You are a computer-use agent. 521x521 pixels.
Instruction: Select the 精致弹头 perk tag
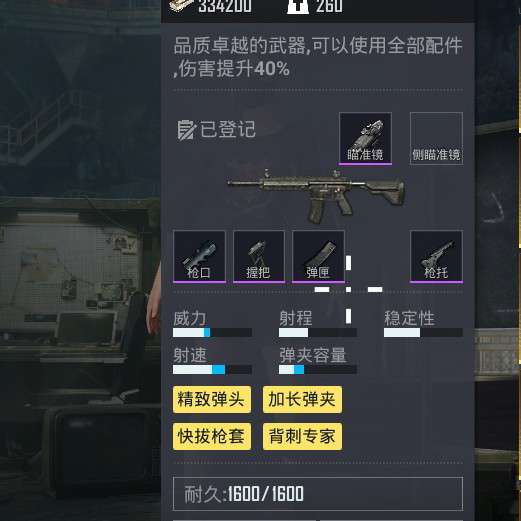pyautogui.click(x=212, y=399)
